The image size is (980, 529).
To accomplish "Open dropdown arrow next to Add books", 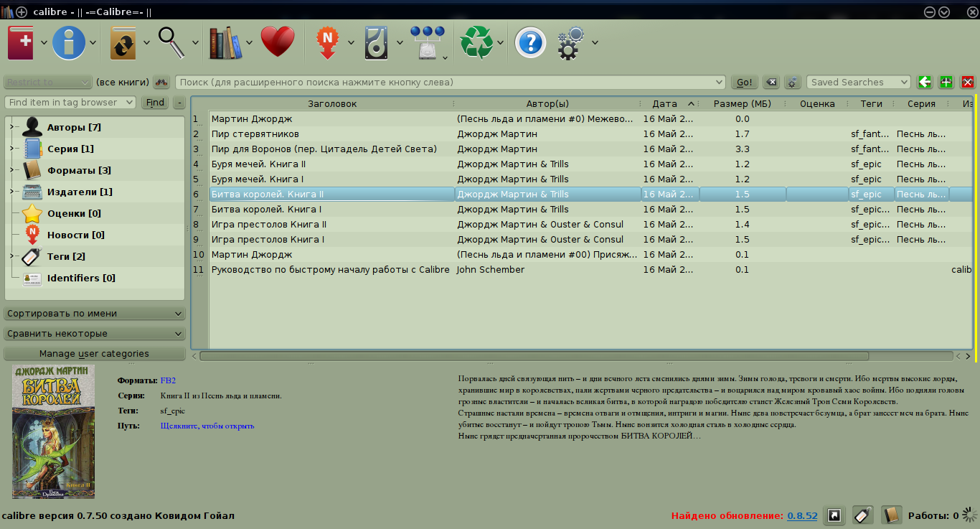I will pos(44,43).
